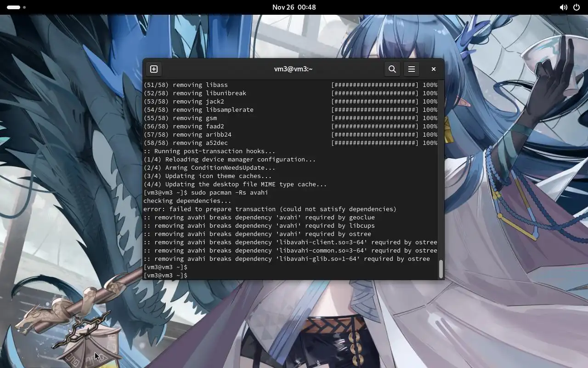
Task: Click the progress bar beside 'removing libass'
Action: point(375,85)
